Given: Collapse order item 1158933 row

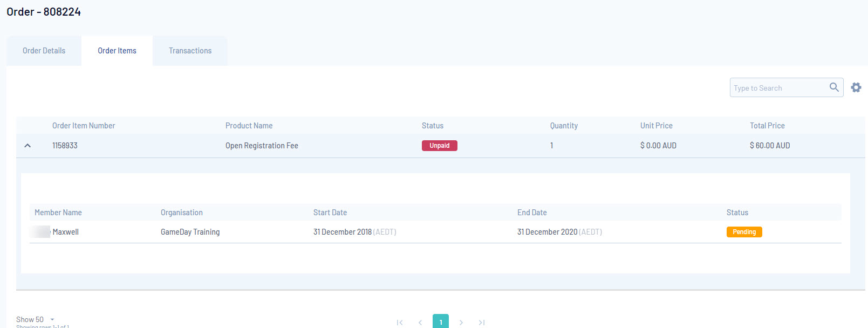Looking at the screenshot, I should [28, 146].
